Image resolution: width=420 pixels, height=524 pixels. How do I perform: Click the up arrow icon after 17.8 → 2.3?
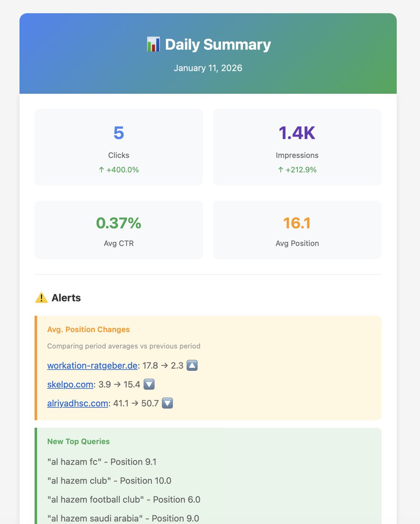192,365
